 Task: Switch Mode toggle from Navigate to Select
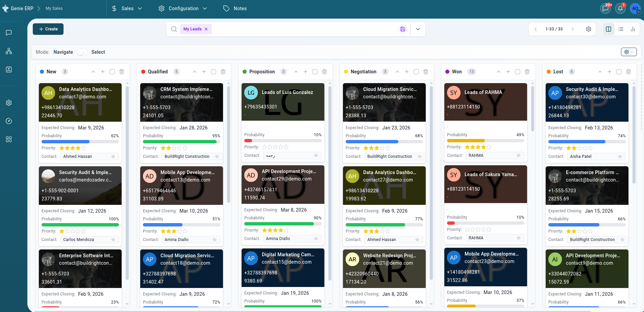(x=82, y=52)
